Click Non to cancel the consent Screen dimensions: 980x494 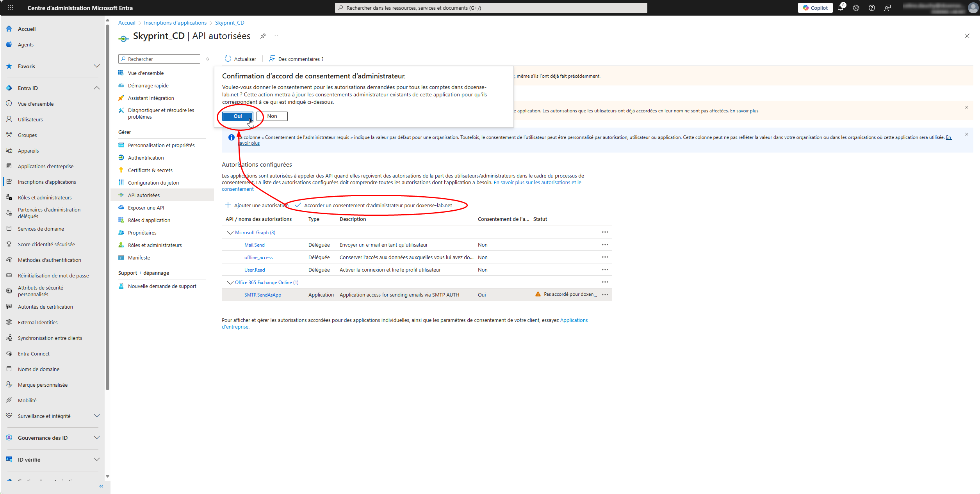(x=272, y=116)
